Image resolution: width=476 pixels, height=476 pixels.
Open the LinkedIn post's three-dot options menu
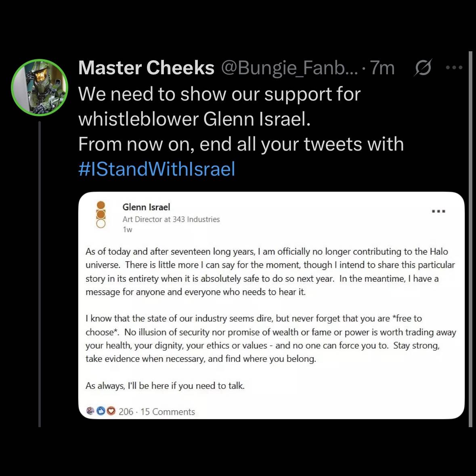[439, 211]
